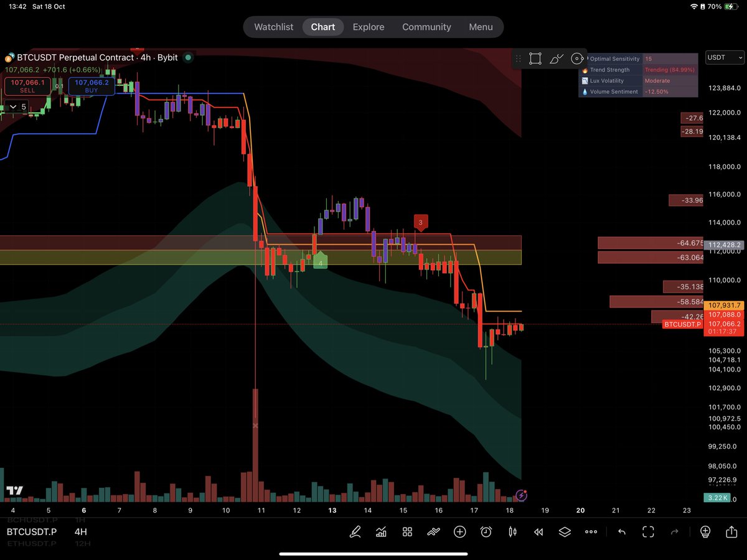Tap the TradingView logo on chart
The height and width of the screenshot is (560, 747).
pyautogui.click(x=14, y=491)
